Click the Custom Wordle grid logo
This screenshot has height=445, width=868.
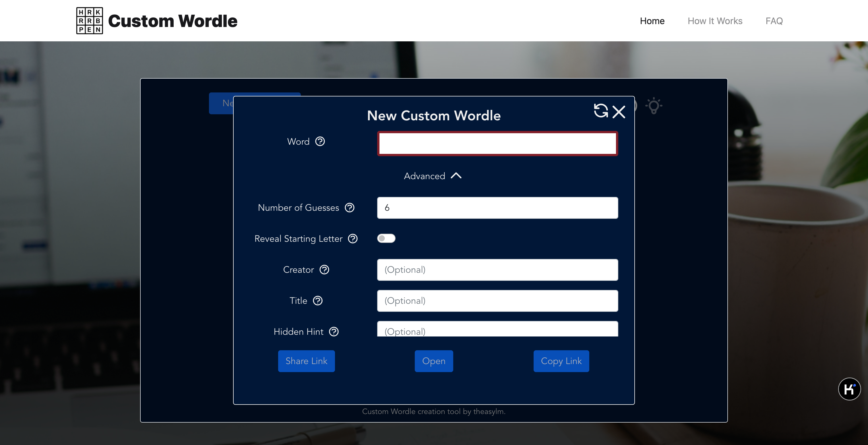[x=89, y=21]
